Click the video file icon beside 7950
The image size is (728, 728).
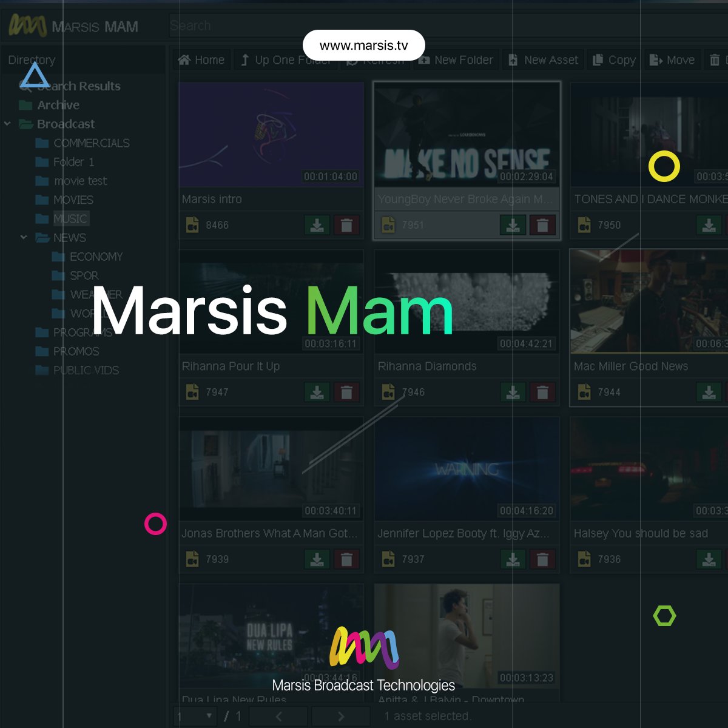tap(584, 225)
